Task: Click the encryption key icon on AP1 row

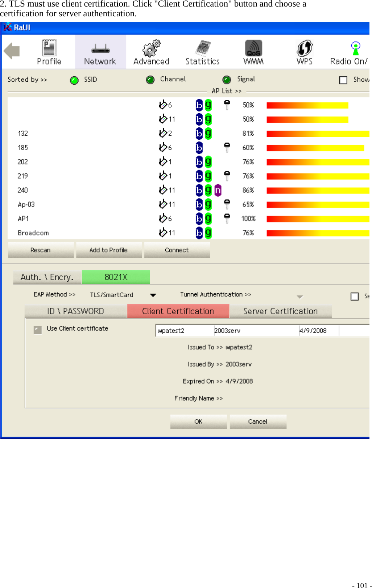Action: (x=227, y=219)
